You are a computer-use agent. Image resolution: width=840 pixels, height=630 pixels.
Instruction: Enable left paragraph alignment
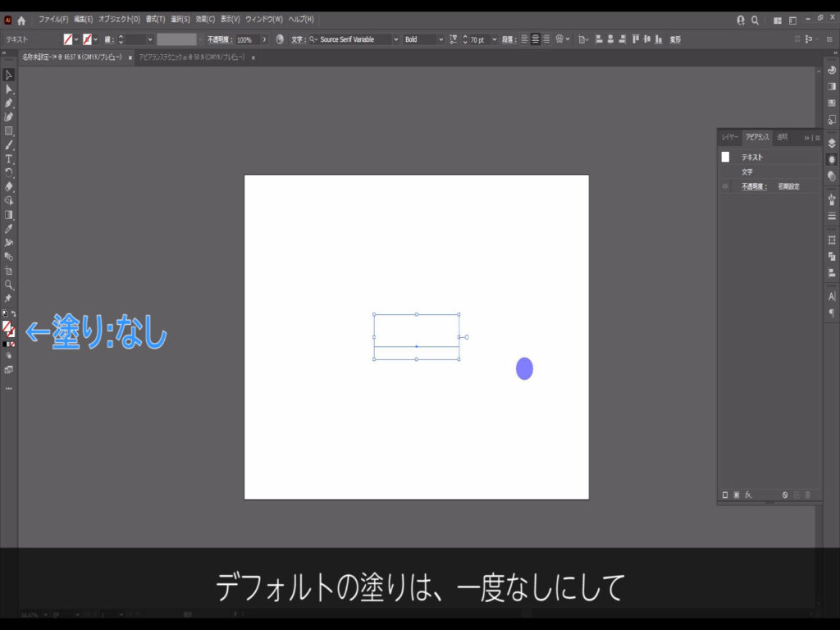click(525, 39)
